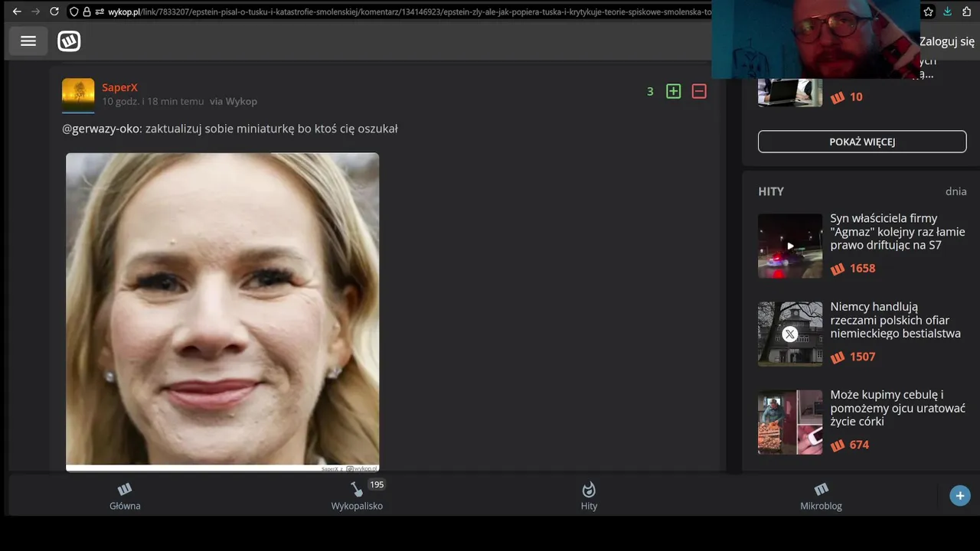Viewport: 980px width, 551px height.
Task: Open SaperX avatar
Action: pyautogui.click(x=78, y=94)
